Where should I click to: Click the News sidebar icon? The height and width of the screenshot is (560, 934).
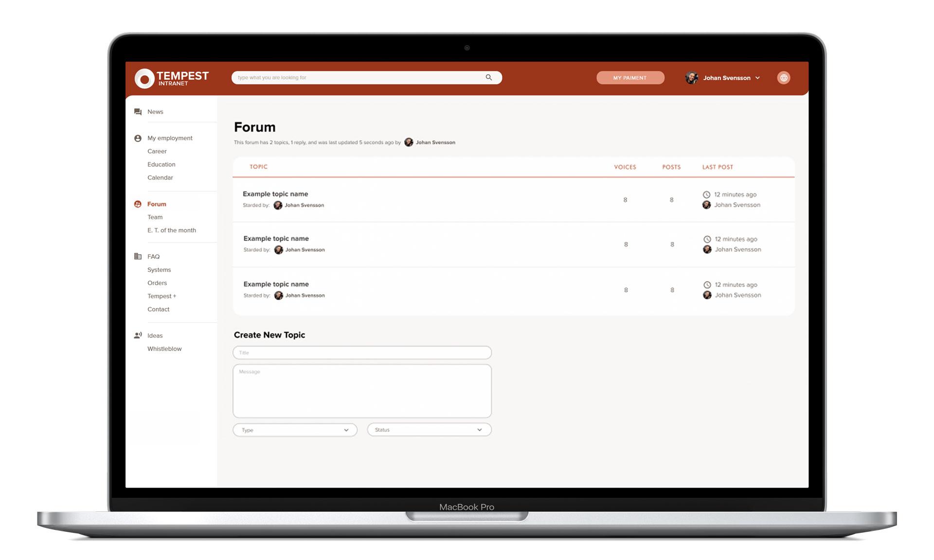pos(138,111)
